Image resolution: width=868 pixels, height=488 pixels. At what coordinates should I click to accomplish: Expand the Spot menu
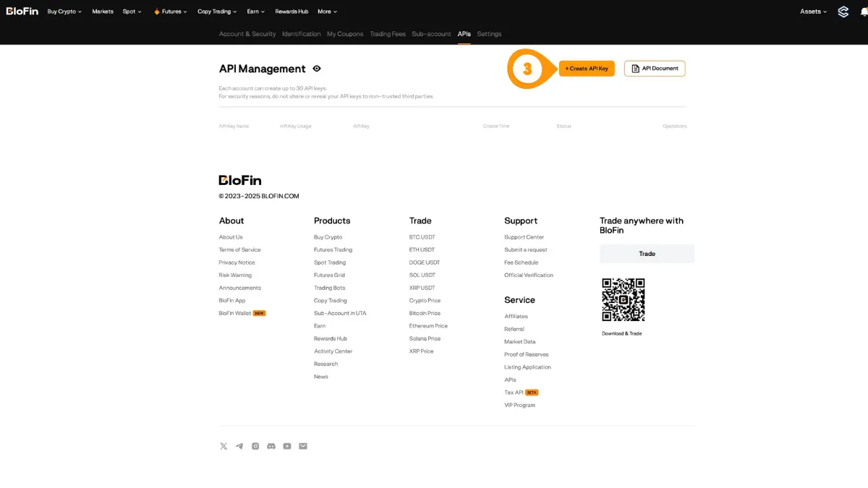(132, 12)
